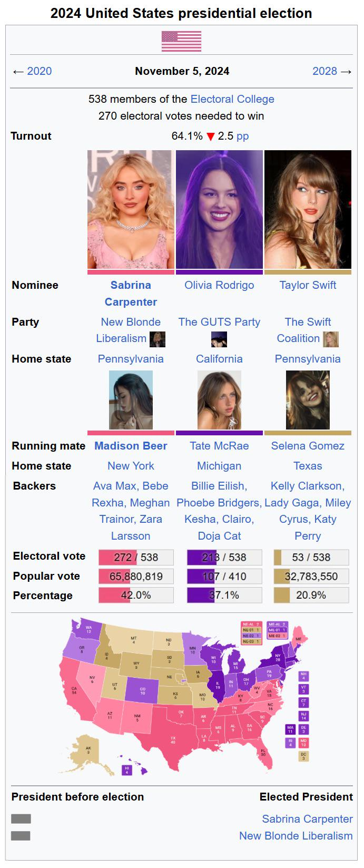
Task: Click the New Blonde Liberalism party logo
Action: [158, 339]
